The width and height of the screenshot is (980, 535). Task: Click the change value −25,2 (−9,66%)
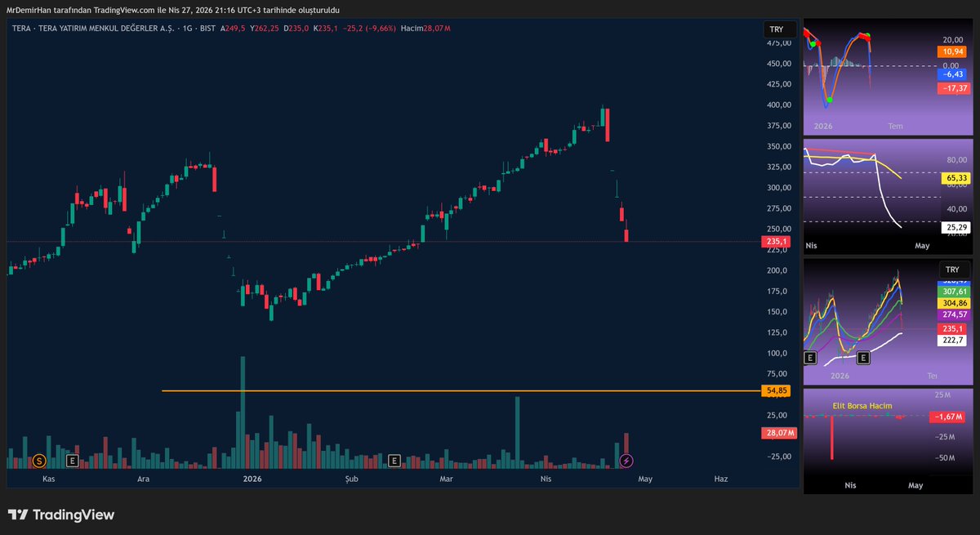click(x=370, y=29)
